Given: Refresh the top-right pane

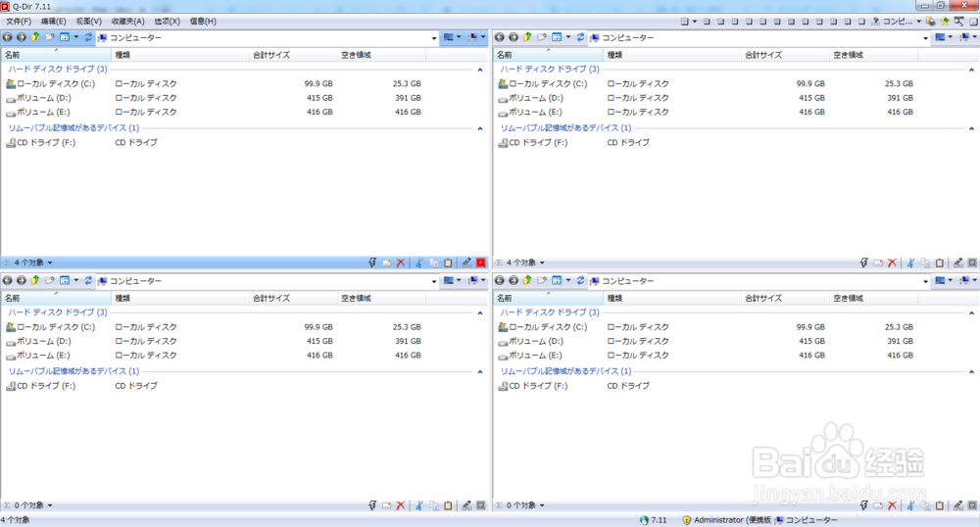Looking at the screenshot, I should click(x=580, y=37).
